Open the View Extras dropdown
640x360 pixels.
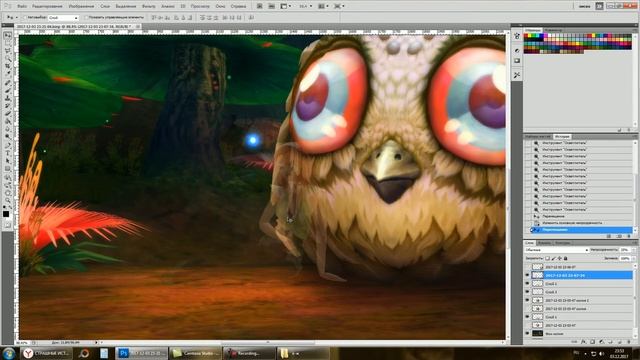click(x=285, y=6)
